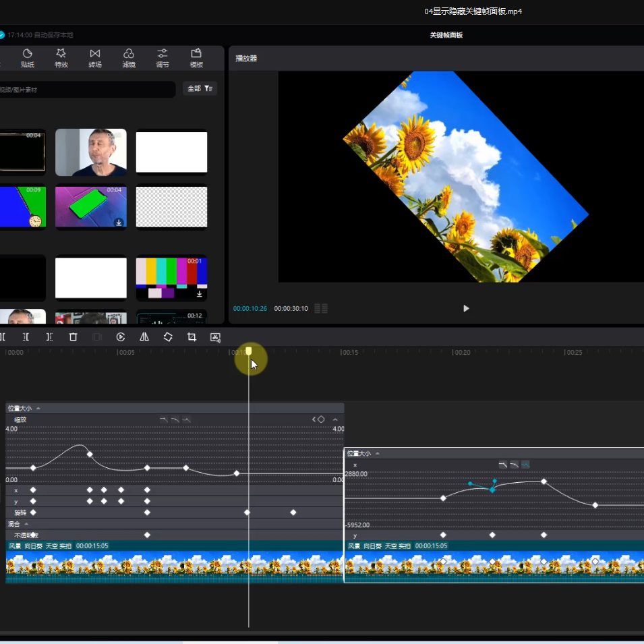
Task: Toggle the add keyframe diamond for 缩放
Action: point(321,419)
